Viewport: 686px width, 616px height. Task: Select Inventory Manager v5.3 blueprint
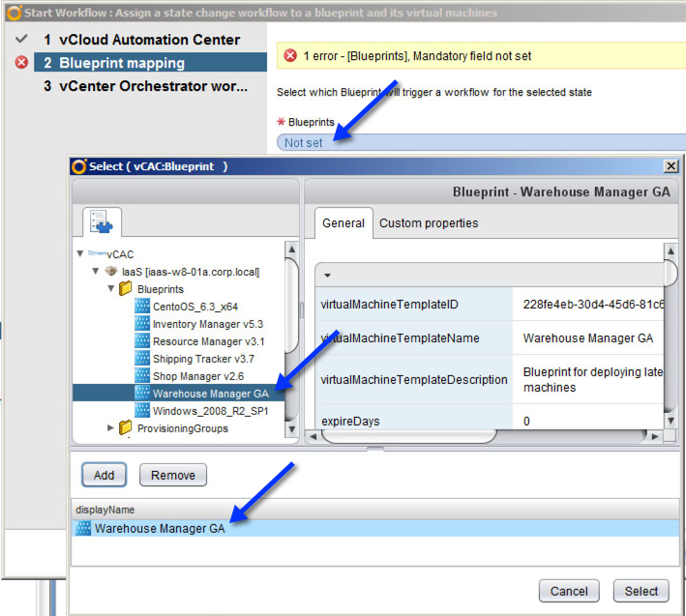[208, 324]
